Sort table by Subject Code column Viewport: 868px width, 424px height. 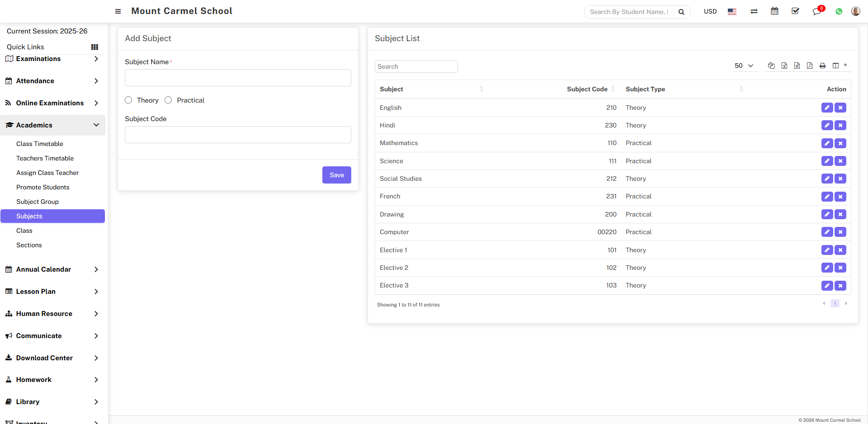coord(587,90)
